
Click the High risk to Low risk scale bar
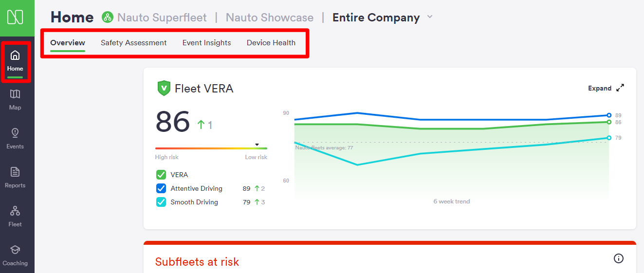point(211,148)
